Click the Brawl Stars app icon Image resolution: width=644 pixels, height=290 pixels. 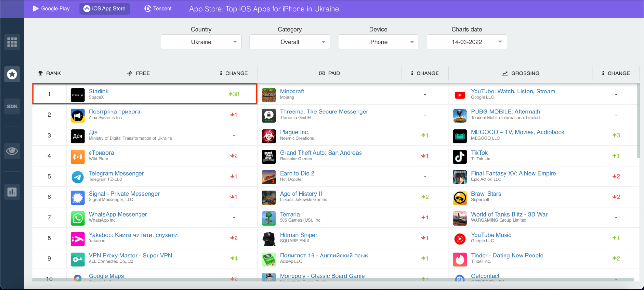pos(460,198)
